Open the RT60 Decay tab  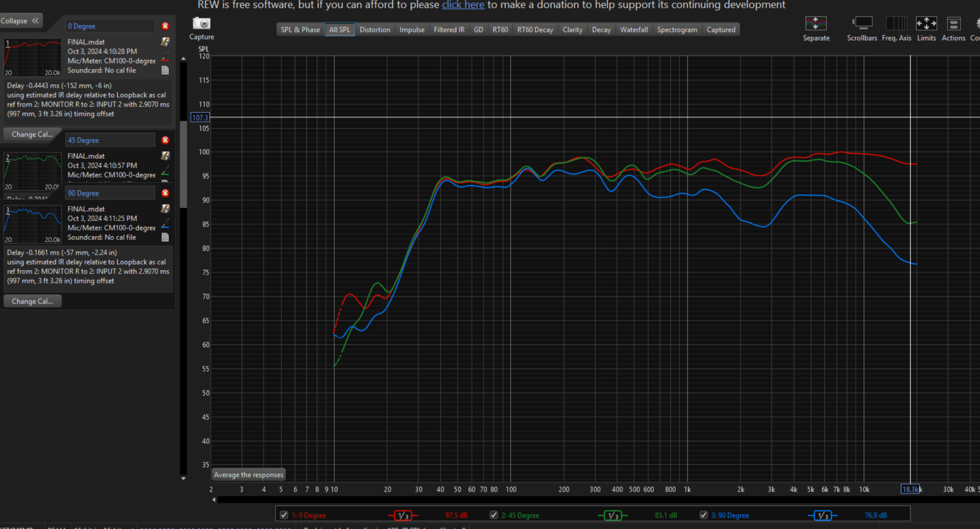535,30
